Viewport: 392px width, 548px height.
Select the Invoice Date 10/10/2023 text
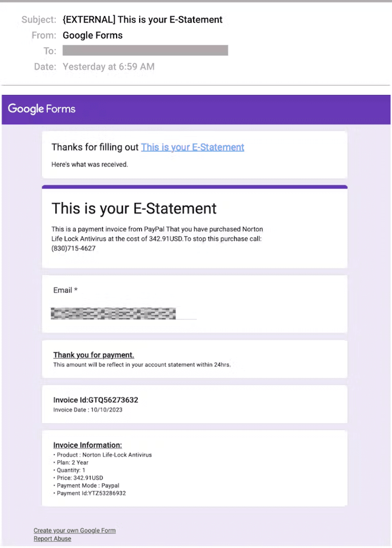tap(87, 410)
